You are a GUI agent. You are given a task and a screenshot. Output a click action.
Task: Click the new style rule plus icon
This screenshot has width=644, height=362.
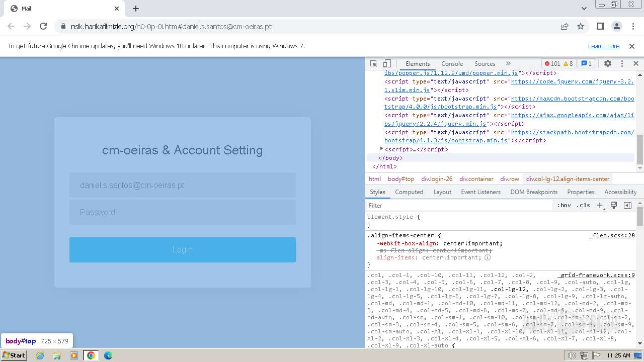click(600, 205)
